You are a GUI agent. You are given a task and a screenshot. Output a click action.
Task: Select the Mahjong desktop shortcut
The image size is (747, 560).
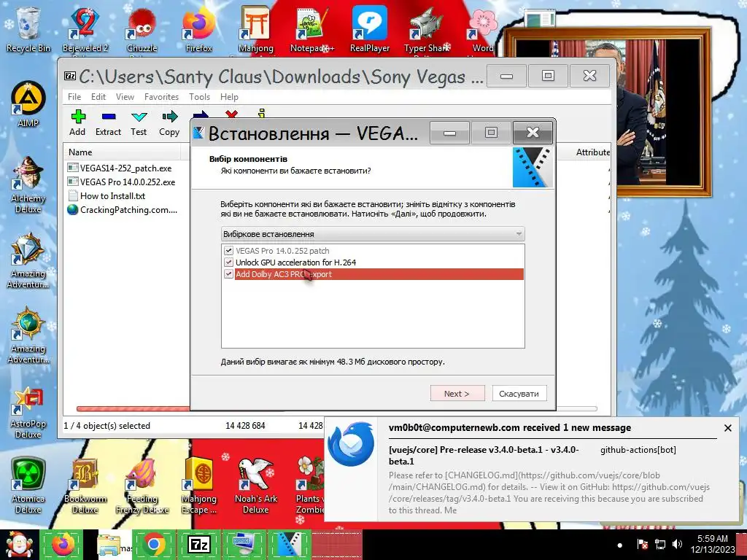pos(256,29)
